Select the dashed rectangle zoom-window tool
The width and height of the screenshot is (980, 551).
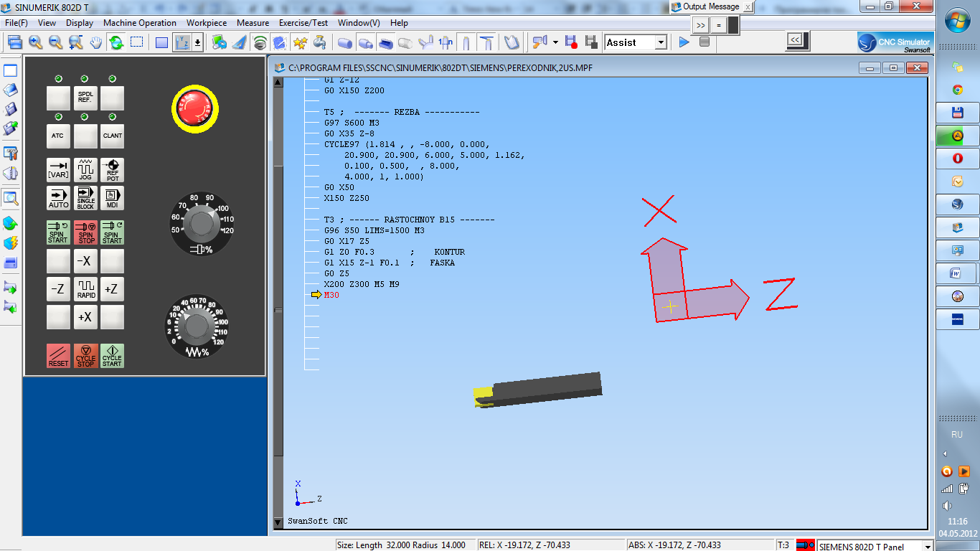click(136, 42)
